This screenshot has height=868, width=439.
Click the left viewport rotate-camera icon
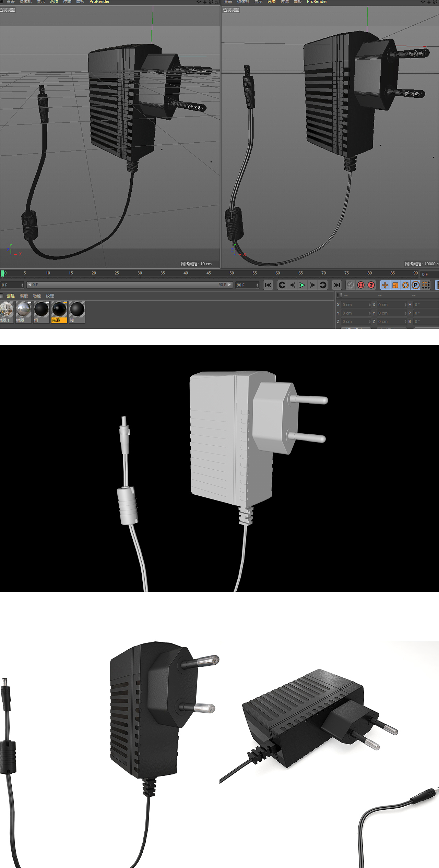tap(211, 2)
